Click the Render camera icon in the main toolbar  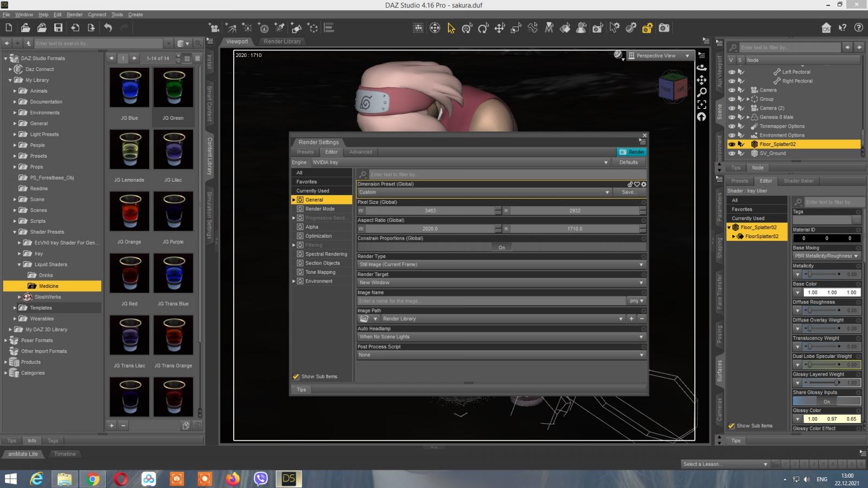tap(664, 28)
